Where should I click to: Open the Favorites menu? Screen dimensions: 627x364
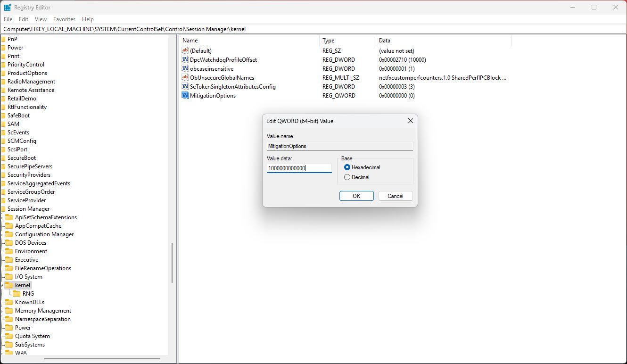[64, 19]
